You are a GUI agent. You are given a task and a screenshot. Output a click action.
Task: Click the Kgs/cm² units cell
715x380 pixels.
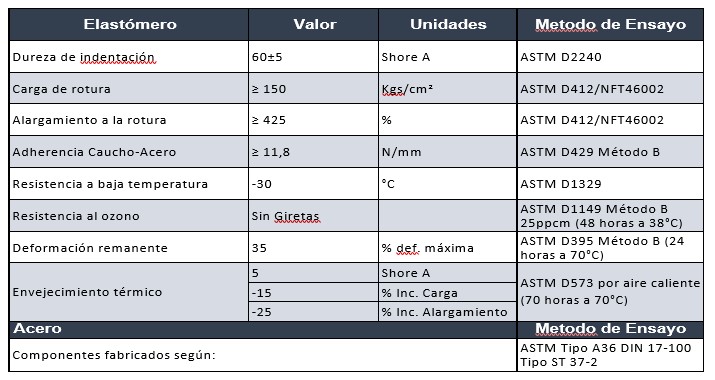tap(448, 88)
